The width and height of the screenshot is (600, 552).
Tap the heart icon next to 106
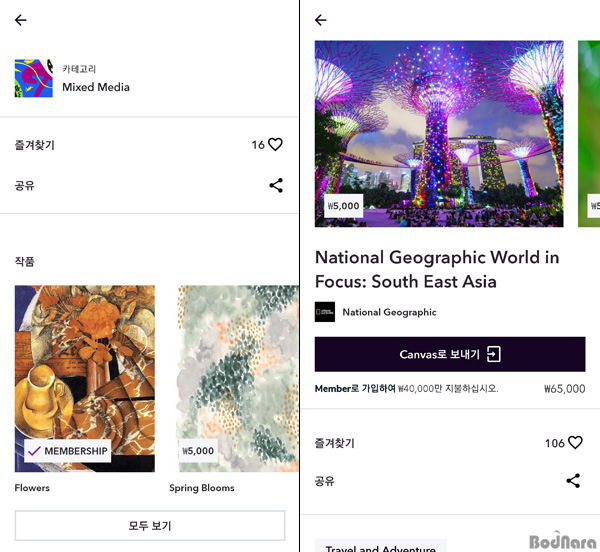click(x=575, y=443)
